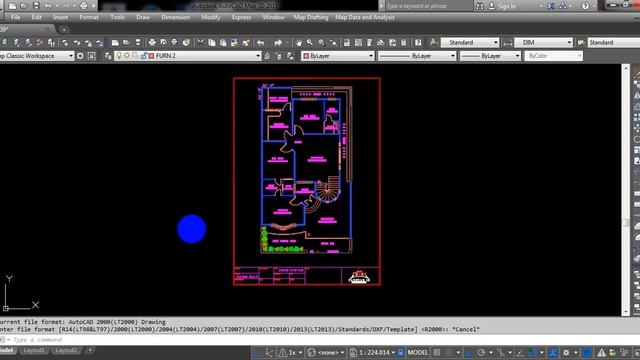The height and width of the screenshot is (360, 640).
Task: Click the Workspace Settings gear icon
Action: point(80,56)
